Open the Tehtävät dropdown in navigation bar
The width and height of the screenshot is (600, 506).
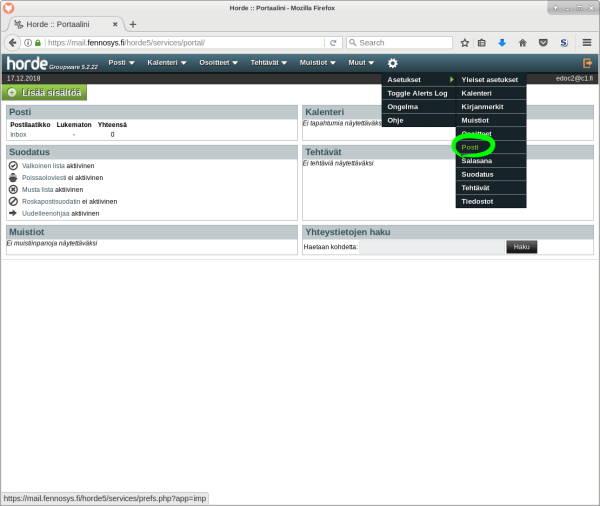[x=269, y=63]
